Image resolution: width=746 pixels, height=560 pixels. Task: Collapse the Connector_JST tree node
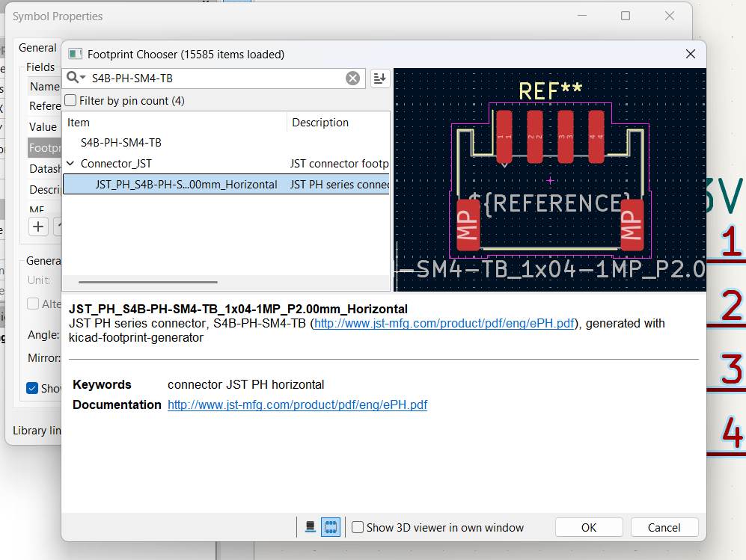70,163
